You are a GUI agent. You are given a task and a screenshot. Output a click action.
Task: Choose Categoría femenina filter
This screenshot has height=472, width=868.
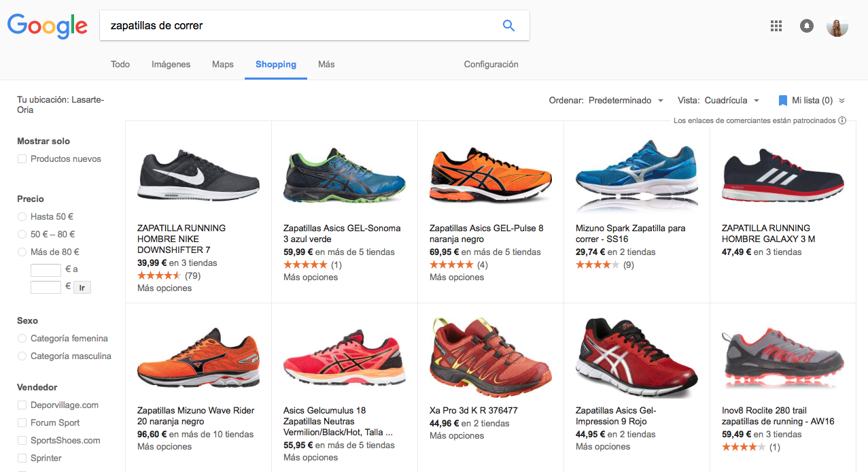tap(22, 339)
